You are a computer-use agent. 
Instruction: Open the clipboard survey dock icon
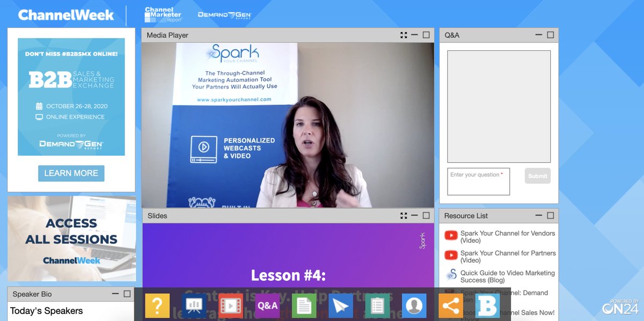tap(377, 306)
